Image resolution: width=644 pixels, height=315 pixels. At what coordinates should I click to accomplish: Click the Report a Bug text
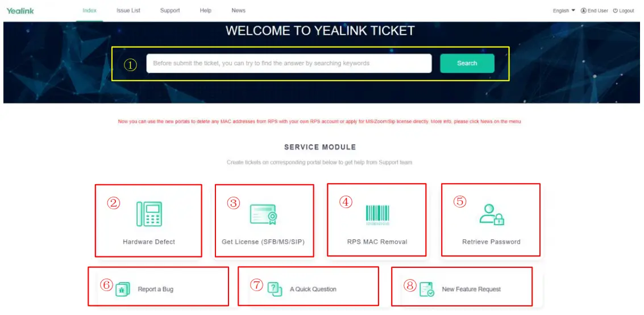[156, 289]
